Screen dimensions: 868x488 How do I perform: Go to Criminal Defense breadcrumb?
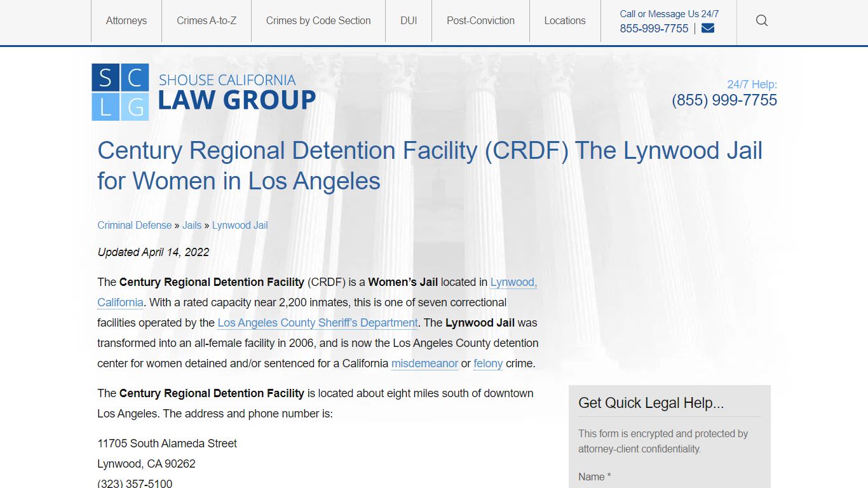(135, 225)
